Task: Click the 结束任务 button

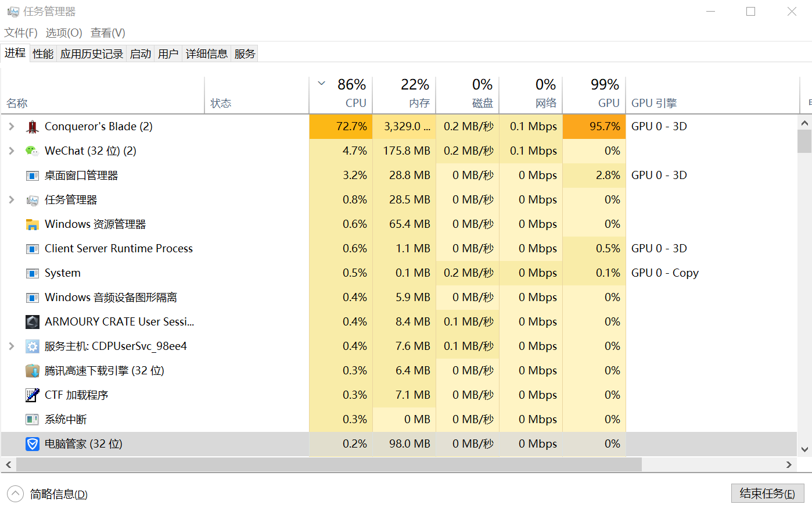Action: [767, 493]
